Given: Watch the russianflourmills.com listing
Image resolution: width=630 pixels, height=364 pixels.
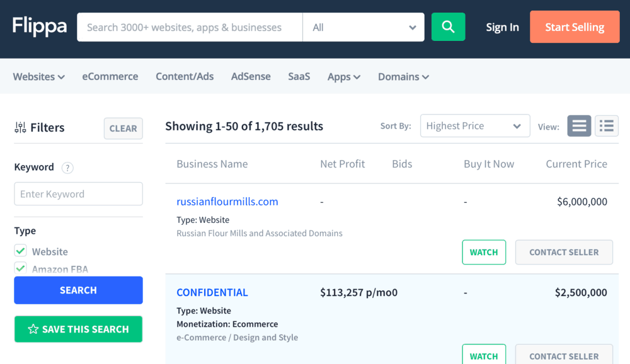Looking at the screenshot, I should tap(484, 252).
